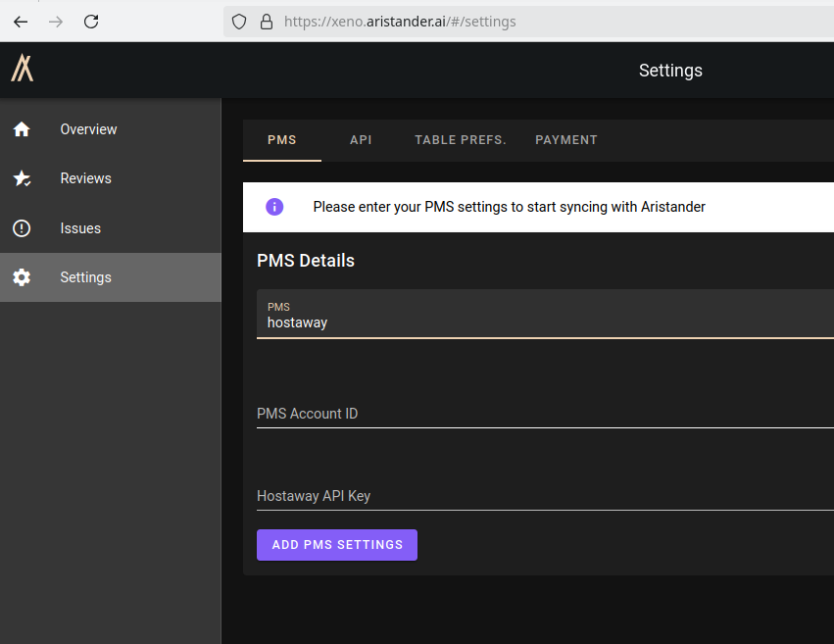Click the Issues alert icon
The height and width of the screenshot is (644, 834).
pos(22,228)
